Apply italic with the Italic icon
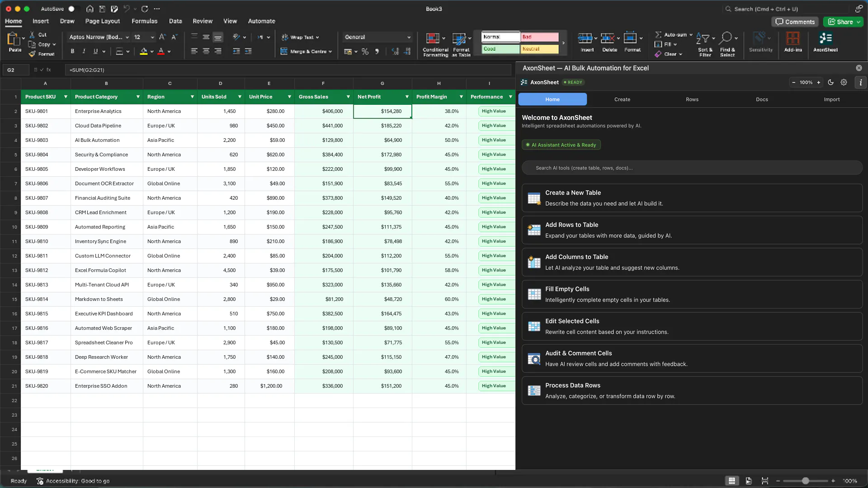 pos(84,52)
